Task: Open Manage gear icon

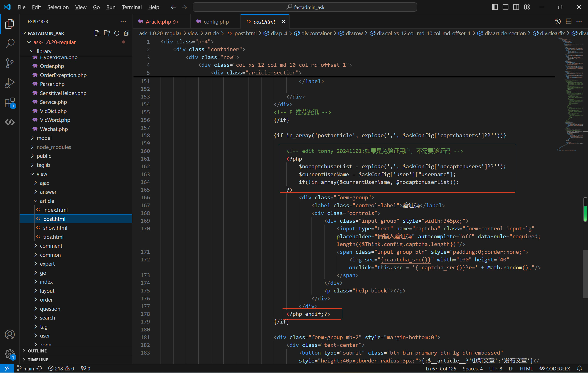Action: click(10, 354)
